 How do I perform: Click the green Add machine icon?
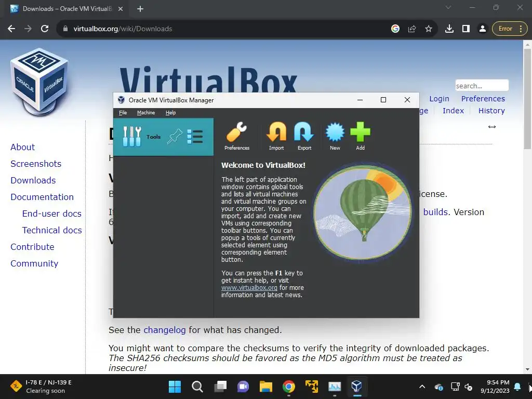click(361, 137)
